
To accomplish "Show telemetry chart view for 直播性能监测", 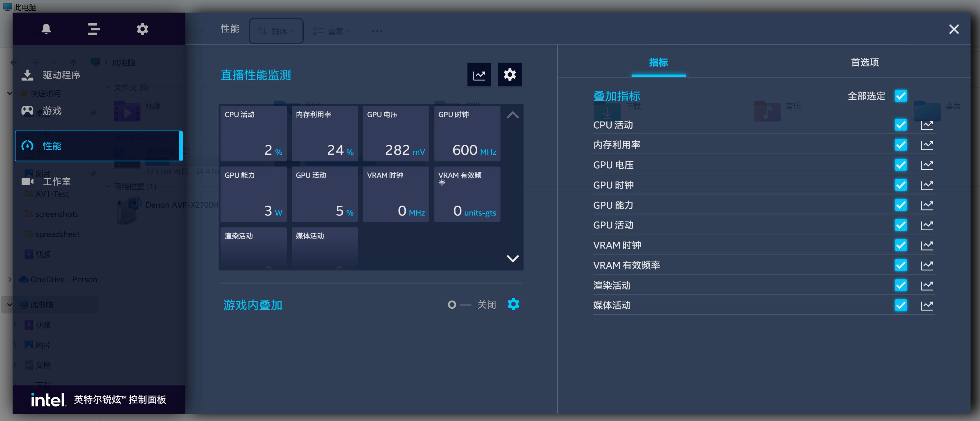I will tap(479, 75).
